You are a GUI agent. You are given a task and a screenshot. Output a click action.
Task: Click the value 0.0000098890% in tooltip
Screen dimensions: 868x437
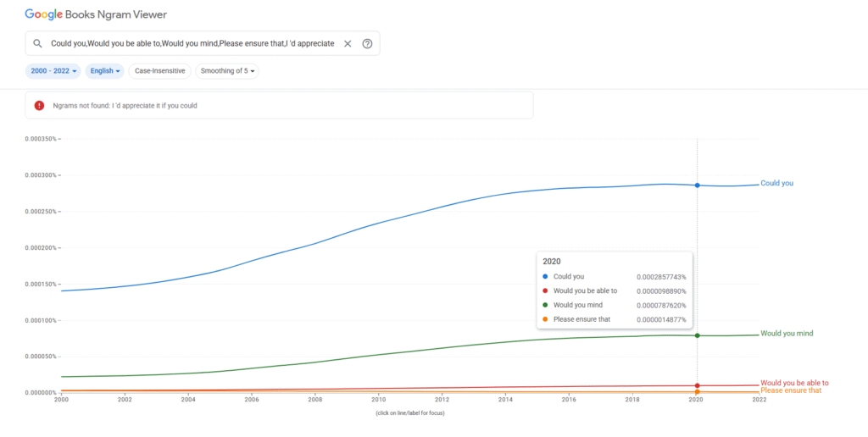tap(661, 291)
